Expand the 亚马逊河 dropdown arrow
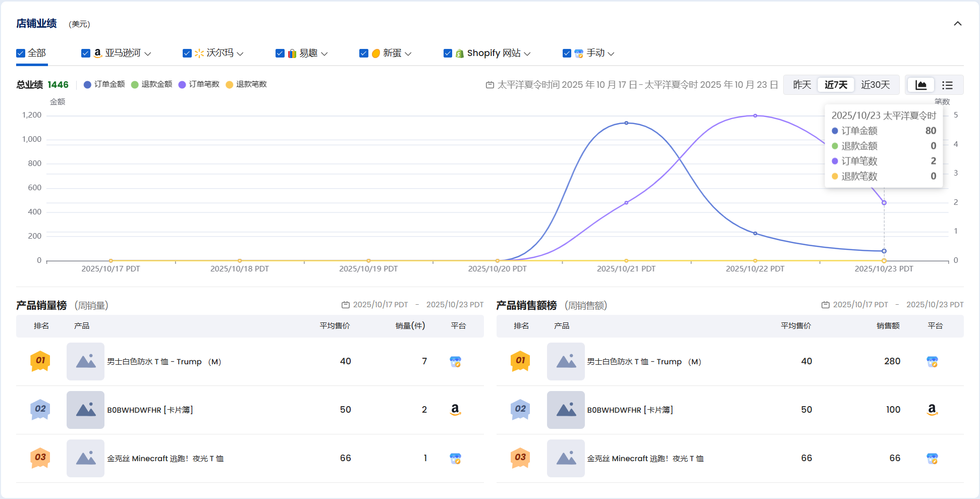The width and height of the screenshot is (980, 499). click(x=148, y=53)
